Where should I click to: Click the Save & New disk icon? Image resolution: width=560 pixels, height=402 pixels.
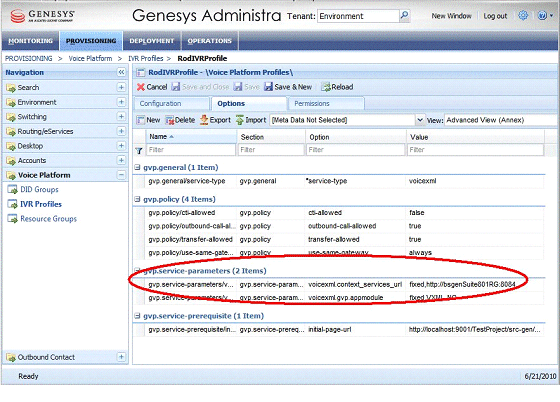(268, 87)
